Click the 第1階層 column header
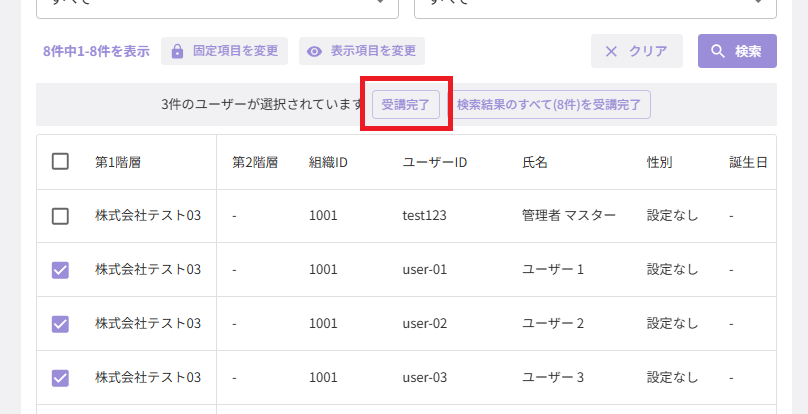 point(118,162)
